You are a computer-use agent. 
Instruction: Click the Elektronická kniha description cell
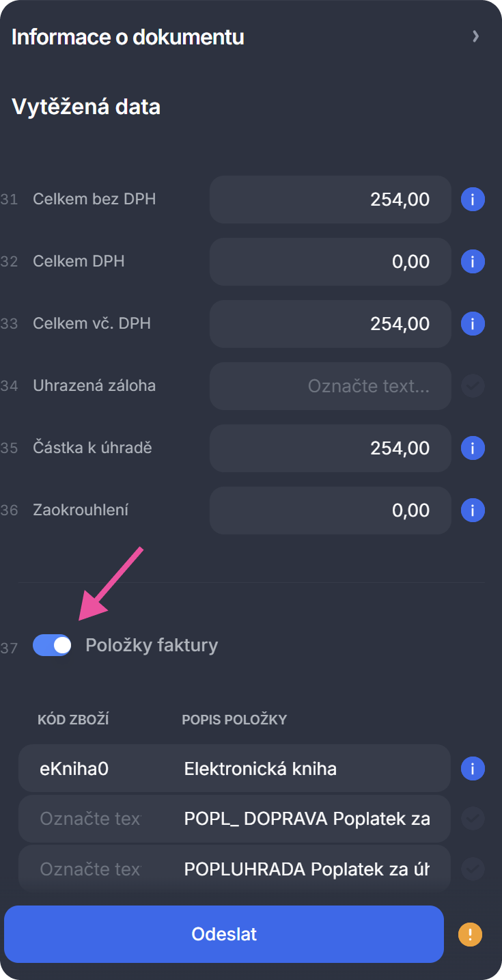(x=307, y=769)
